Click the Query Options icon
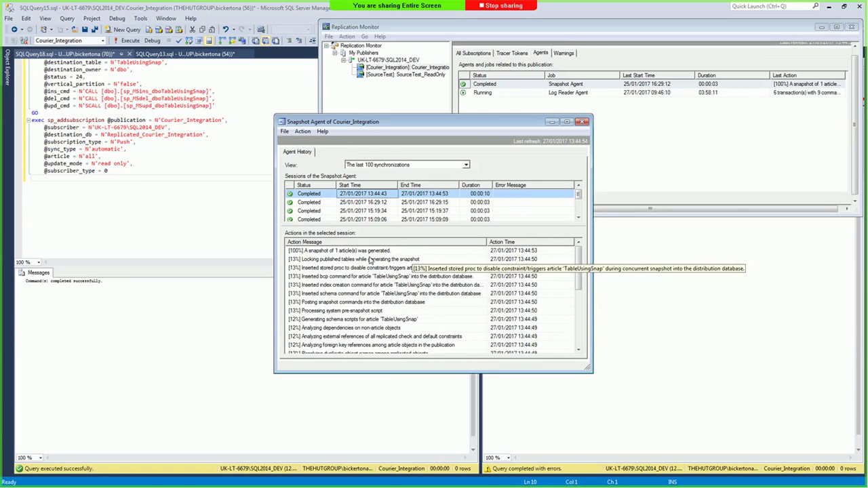The width and height of the screenshot is (868, 488). click(x=199, y=41)
